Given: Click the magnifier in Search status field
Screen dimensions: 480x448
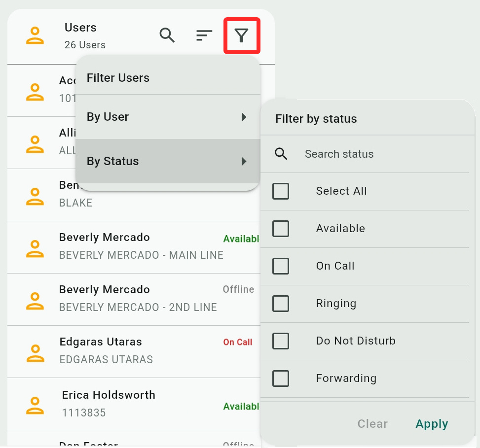Looking at the screenshot, I should [x=281, y=153].
